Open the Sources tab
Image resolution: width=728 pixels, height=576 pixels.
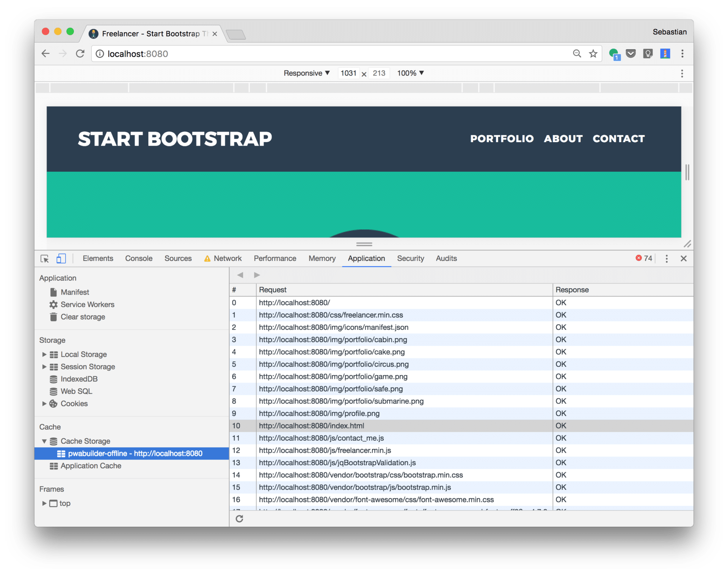click(178, 258)
